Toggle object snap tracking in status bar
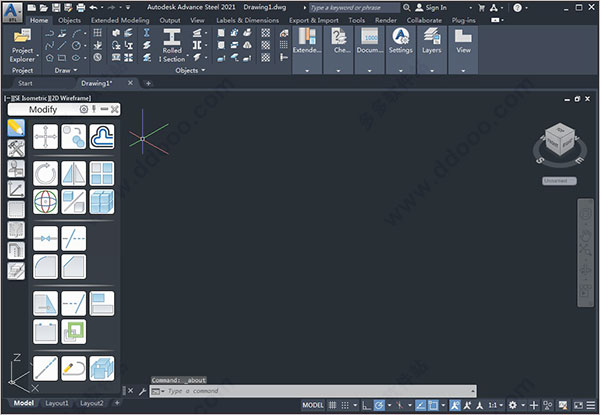Image resolution: width=600 pixels, height=415 pixels. pyautogui.click(x=421, y=405)
